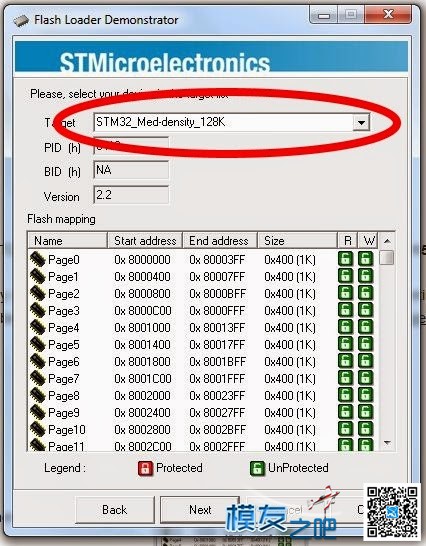The width and height of the screenshot is (426, 546).
Task: Click Page8 read protection lock icon
Action: 346,396
